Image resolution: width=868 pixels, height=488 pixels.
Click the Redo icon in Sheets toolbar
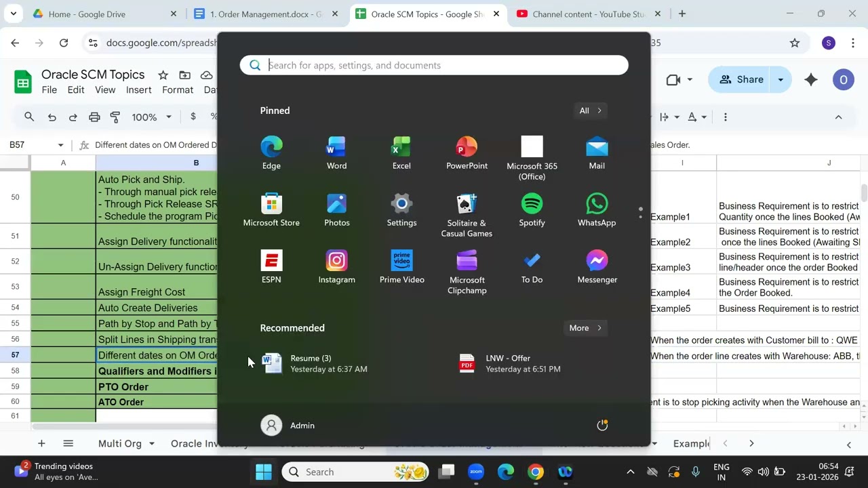(x=73, y=117)
